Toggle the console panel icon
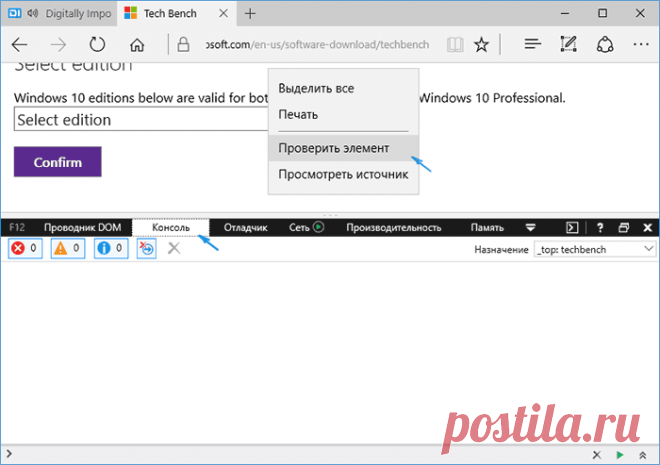 pyautogui.click(x=572, y=228)
